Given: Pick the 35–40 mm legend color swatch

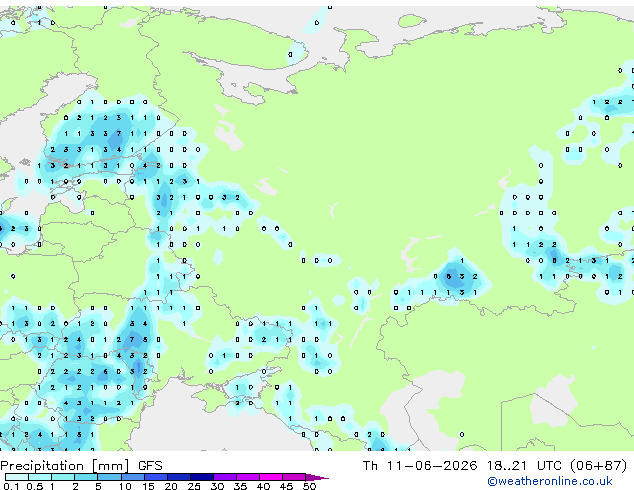Looking at the screenshot, I should [x=248, y=477].
